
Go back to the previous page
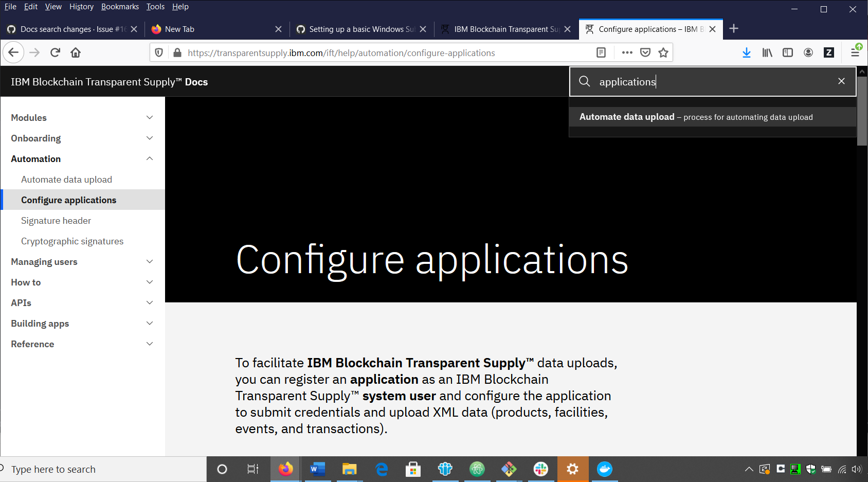coord(13,52)
